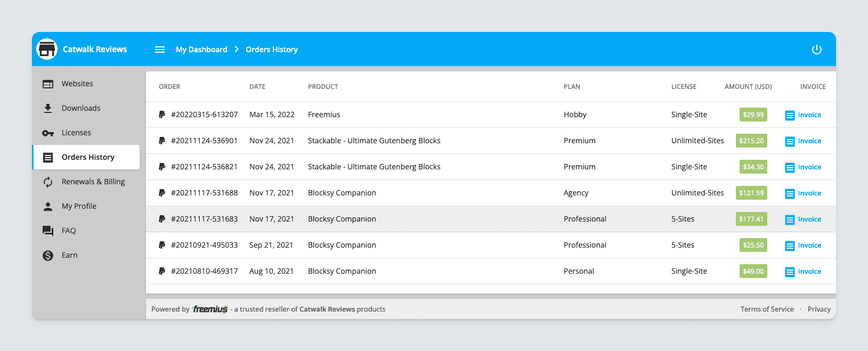Click date cell Aug 10, 2021

(271, 271)
